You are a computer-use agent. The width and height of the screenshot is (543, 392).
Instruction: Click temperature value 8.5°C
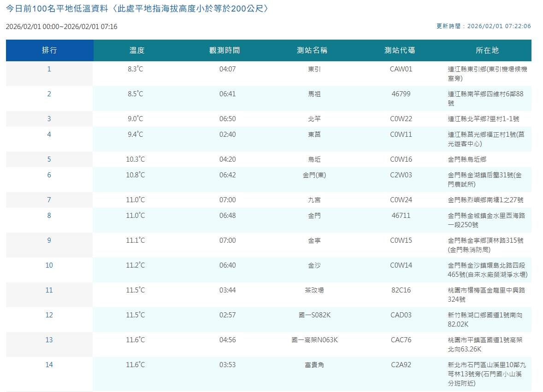[x=136, y=94]
